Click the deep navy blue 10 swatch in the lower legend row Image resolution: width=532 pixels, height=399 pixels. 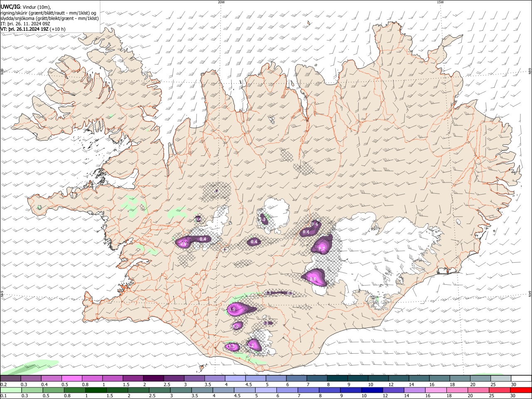click(x=372, y=390)
